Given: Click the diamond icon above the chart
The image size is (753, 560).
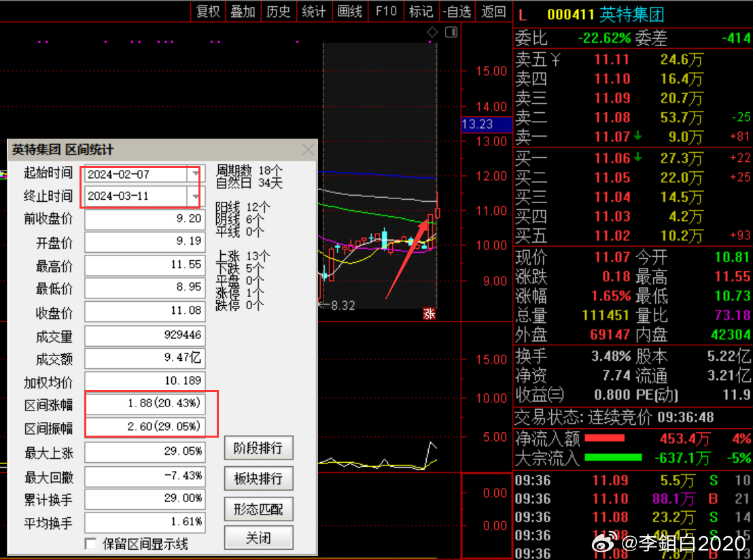Looking at the screenshot, I should click(432, 33).
